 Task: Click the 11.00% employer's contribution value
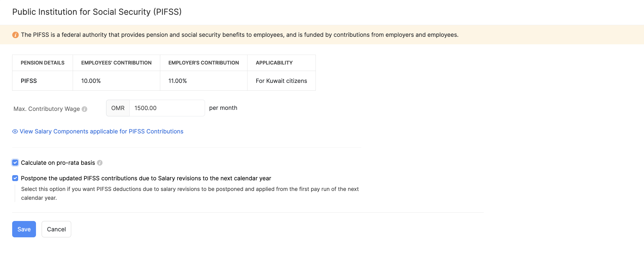pos(178,81)
